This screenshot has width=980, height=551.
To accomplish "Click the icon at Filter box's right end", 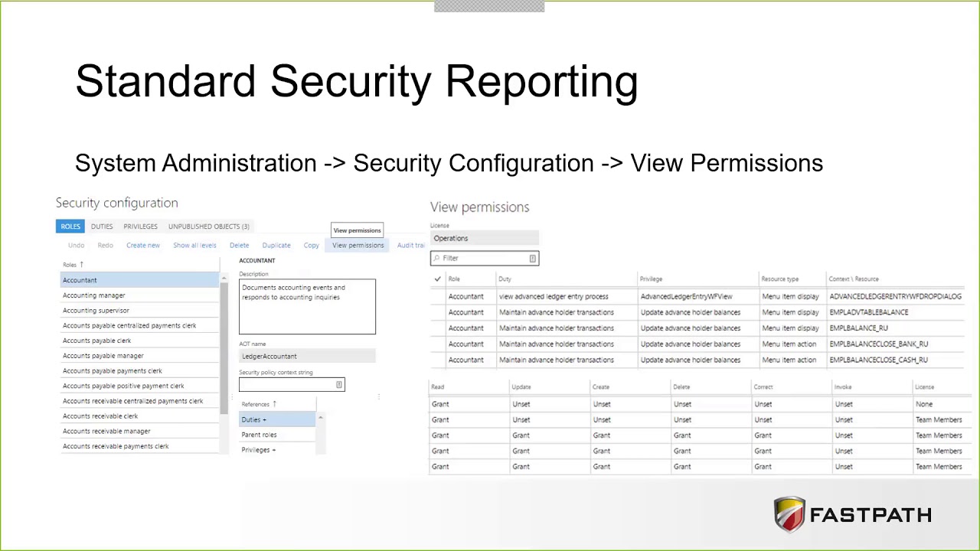I will click(x=532, y=259).
